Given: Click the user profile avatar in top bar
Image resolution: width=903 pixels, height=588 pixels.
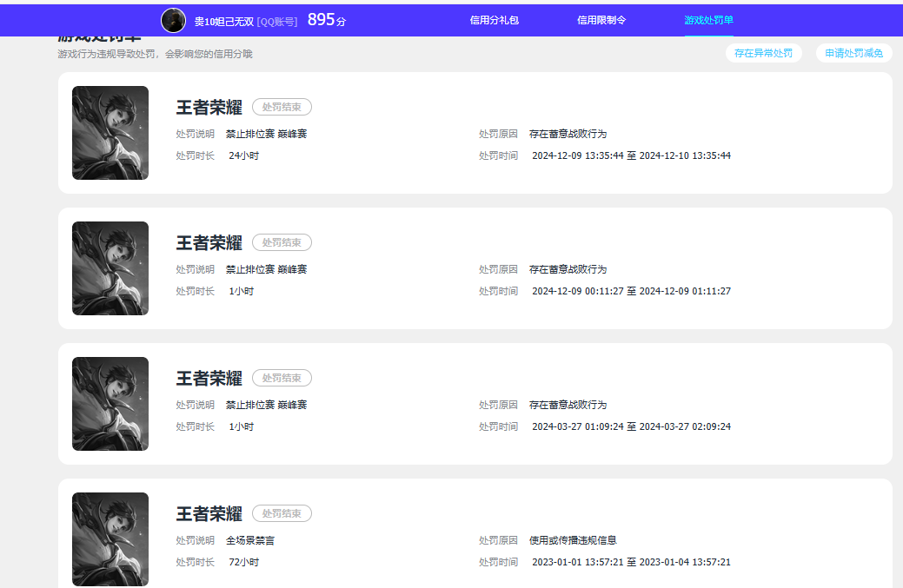Looking at the screenshot, I should point(173,19).
